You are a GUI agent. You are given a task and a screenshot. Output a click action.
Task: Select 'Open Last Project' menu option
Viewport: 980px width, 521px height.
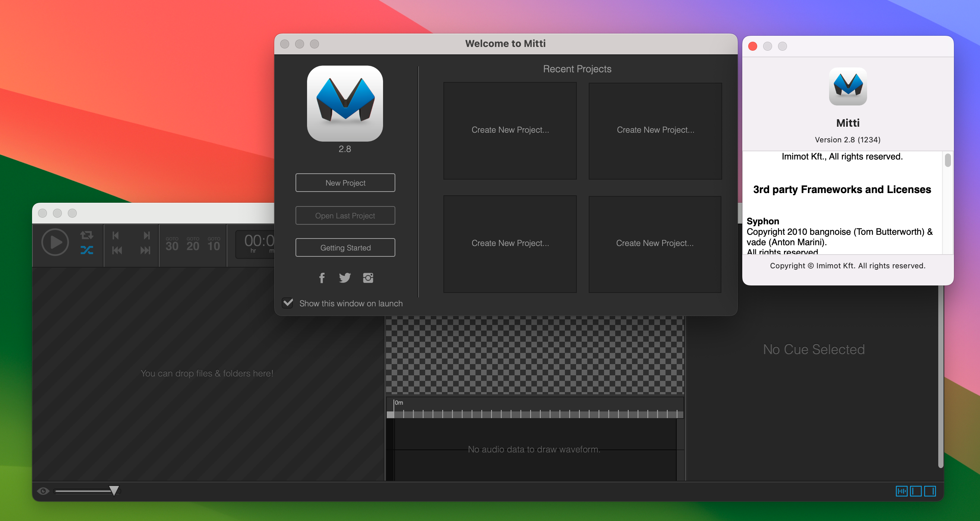pyautogui.click(x=345, y=215)
